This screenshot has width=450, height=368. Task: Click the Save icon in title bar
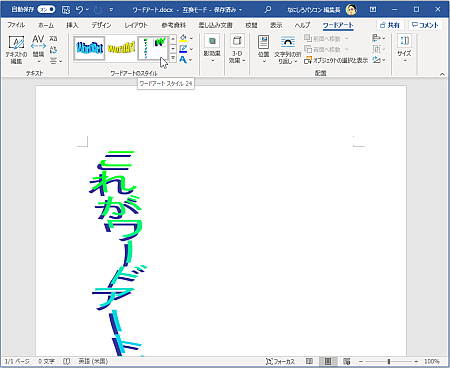pyautogui.click(x=66, y=10)
